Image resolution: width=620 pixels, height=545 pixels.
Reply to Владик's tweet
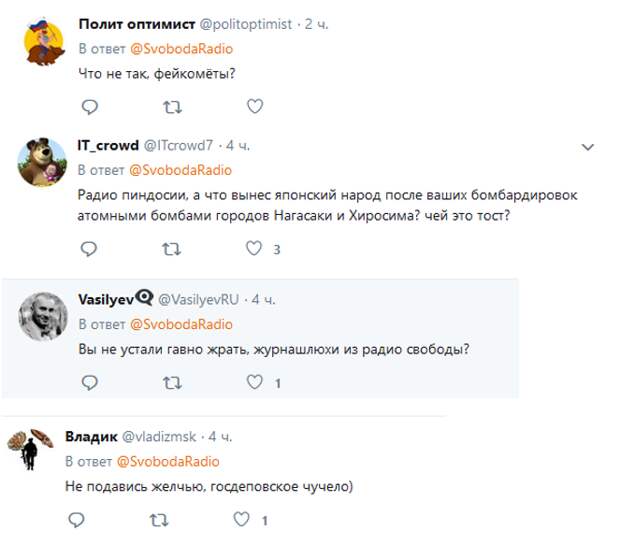pyautogui.click(x=76, y=520)
